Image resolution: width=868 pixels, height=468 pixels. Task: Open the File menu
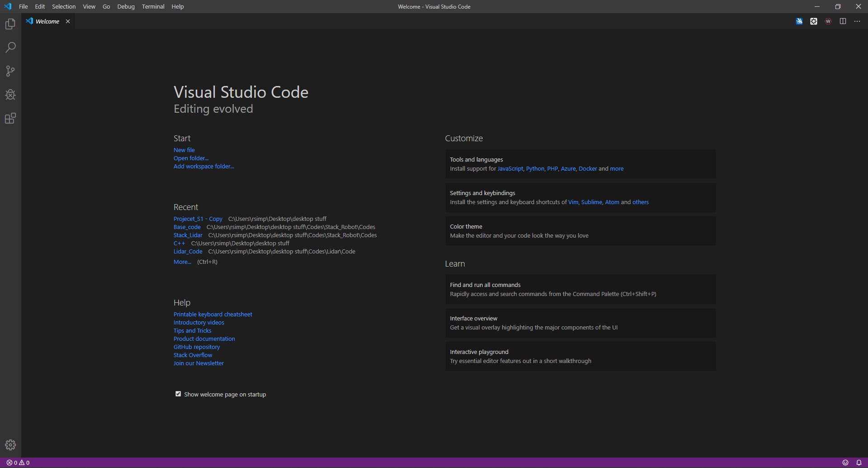coord(24,6)
